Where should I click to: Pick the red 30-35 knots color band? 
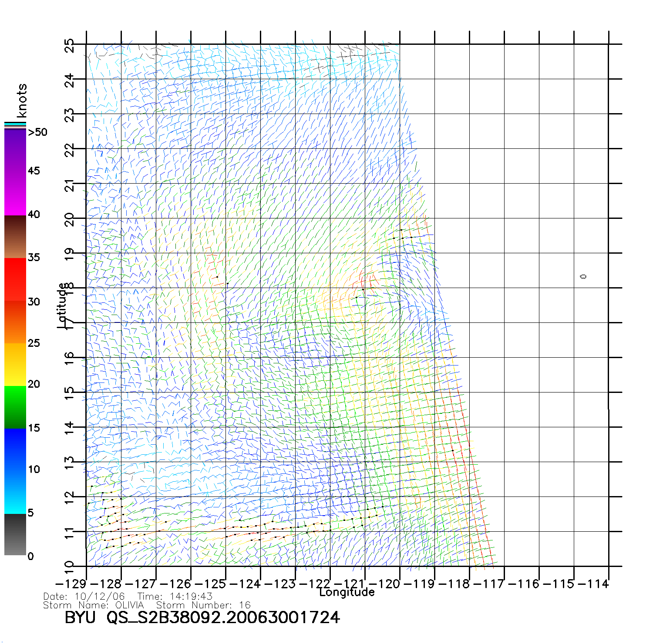(x=15, y=279)
